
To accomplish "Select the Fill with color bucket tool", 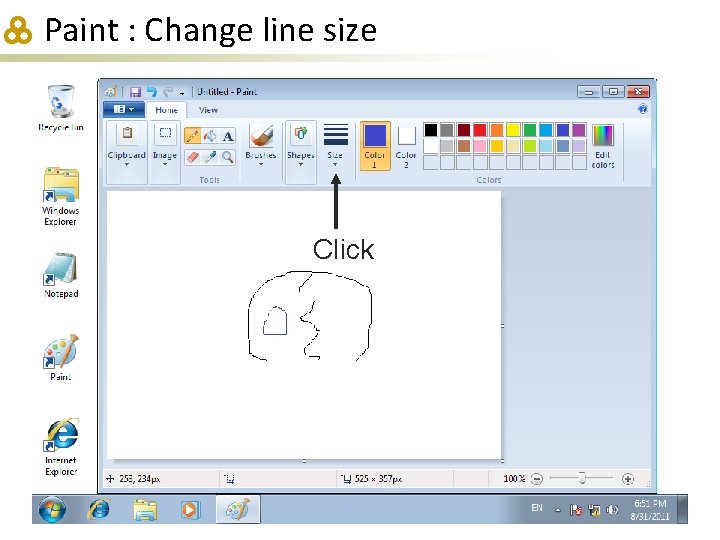I will click(x=210, y=136).
